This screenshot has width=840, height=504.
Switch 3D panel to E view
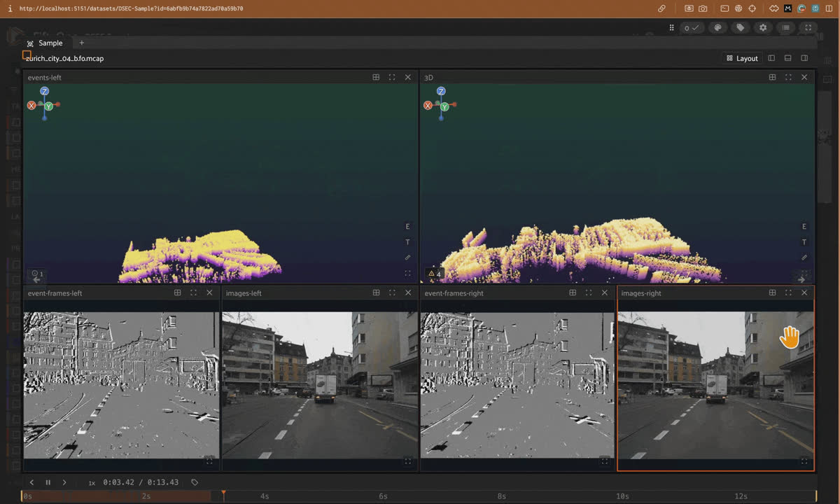tap(804, 227)
